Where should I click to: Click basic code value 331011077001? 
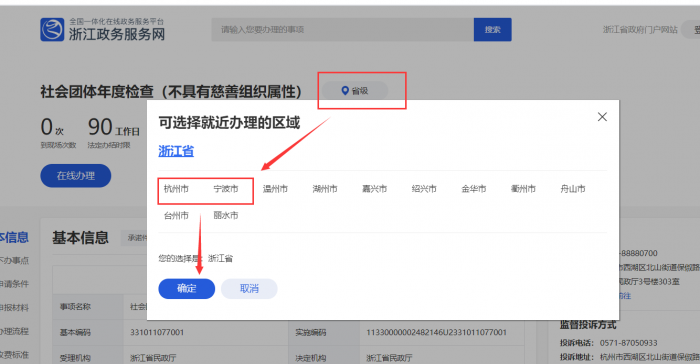[157, 332]
